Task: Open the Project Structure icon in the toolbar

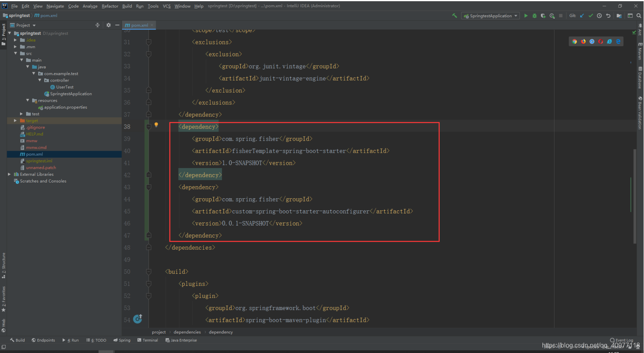Action: click(619, 16)
